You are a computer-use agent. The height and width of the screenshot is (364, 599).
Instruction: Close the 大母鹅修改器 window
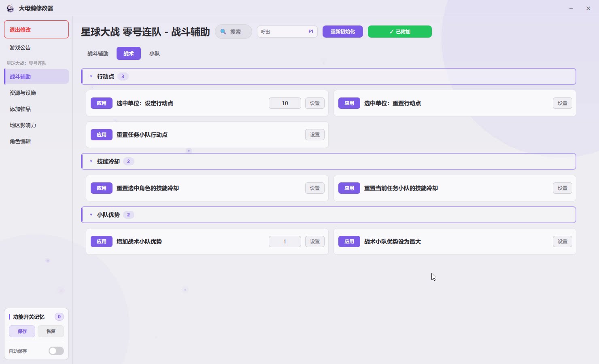[588, 8]
